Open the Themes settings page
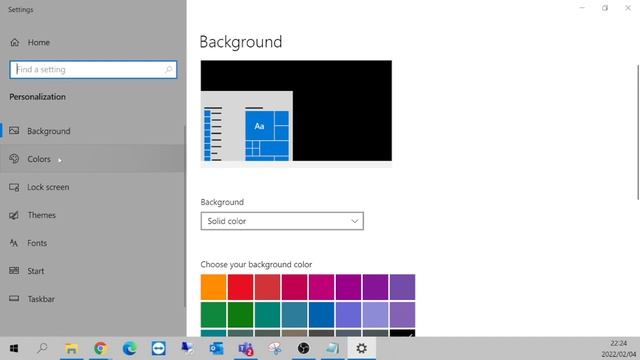640x360 pixels. point(93,215)
